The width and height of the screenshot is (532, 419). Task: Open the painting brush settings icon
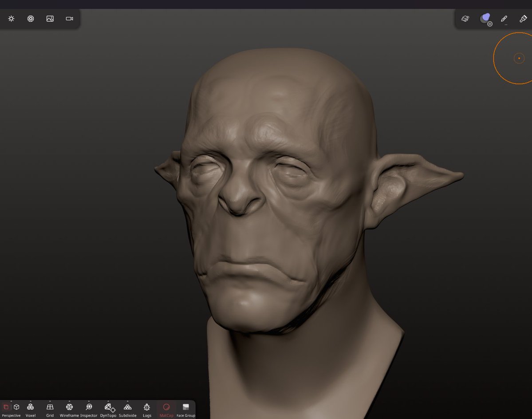523,19
